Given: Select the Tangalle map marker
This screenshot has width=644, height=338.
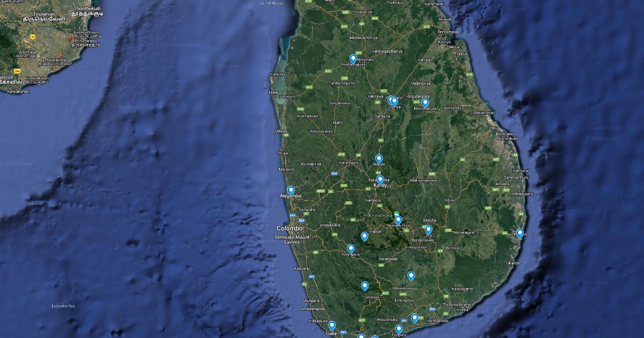Looking at the screenshot, I should 399,329.
